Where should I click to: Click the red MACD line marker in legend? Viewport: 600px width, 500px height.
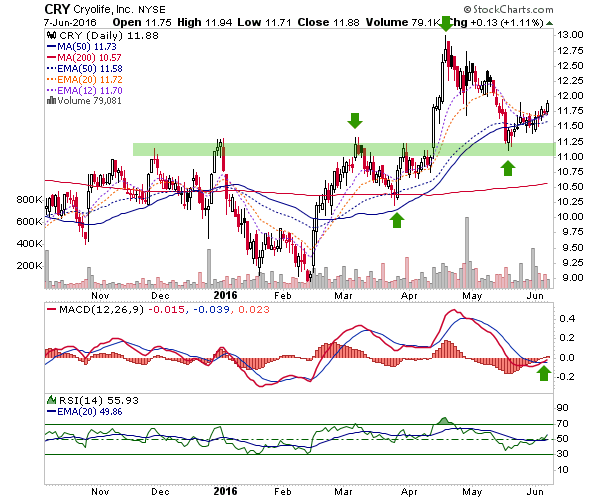point(51,309)
